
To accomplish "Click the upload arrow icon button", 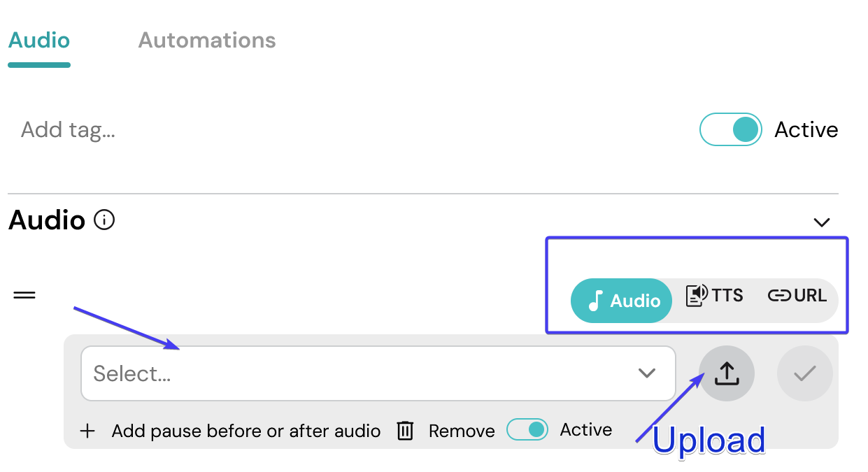I will pyautogui.click(x=727, y=373).
